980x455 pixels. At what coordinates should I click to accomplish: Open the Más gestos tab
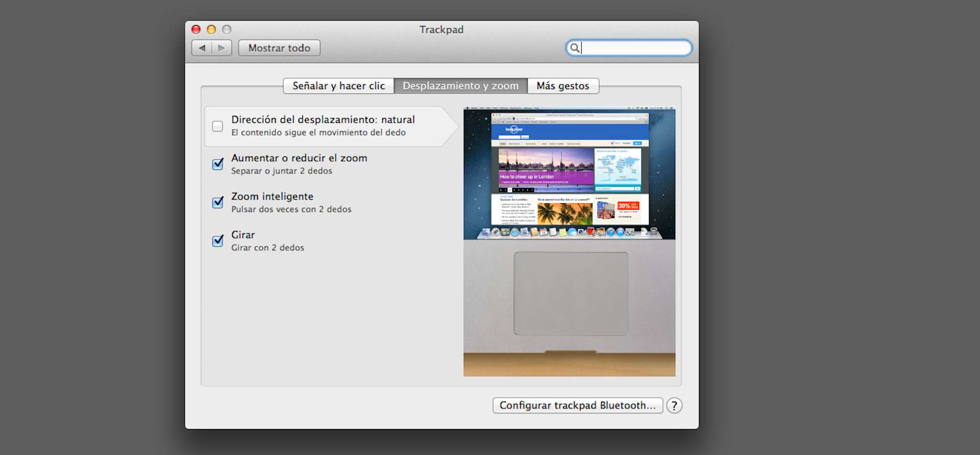563,86
